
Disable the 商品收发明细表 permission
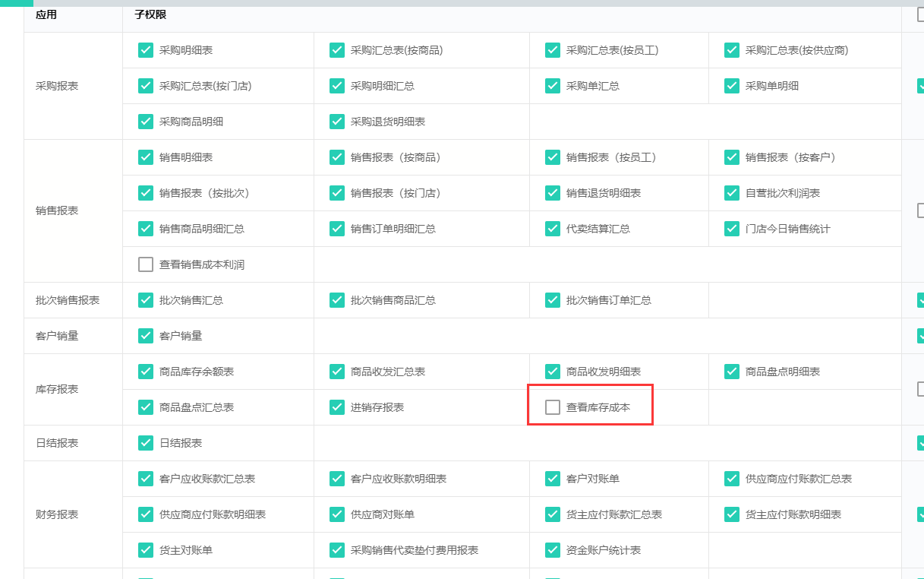(x=553, y=372)
